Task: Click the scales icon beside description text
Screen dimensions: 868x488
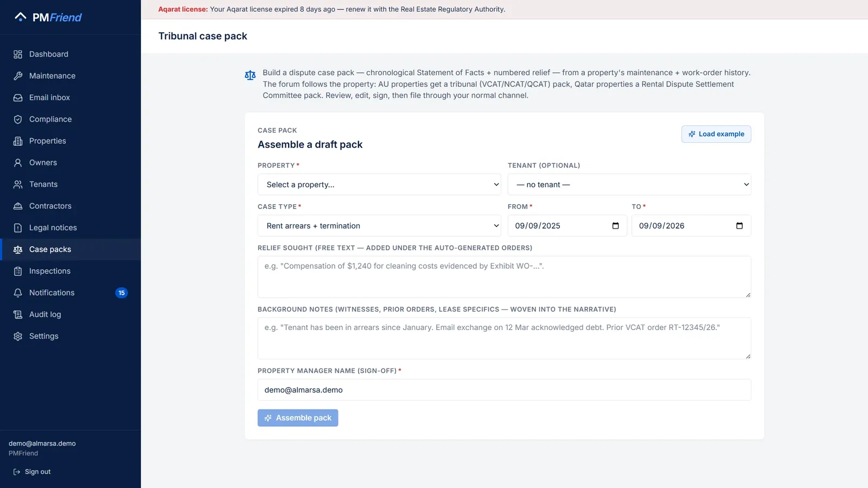Action: click(x=250, y=75)
